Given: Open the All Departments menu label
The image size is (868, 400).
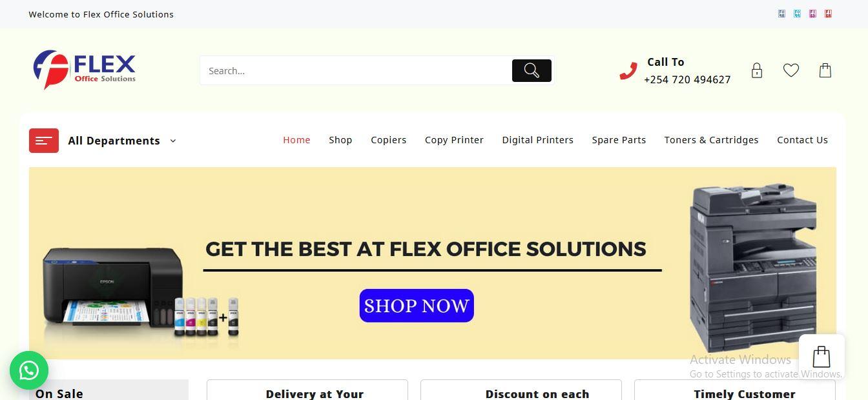Looking at the screenshot, I should (x=114, y=141).
